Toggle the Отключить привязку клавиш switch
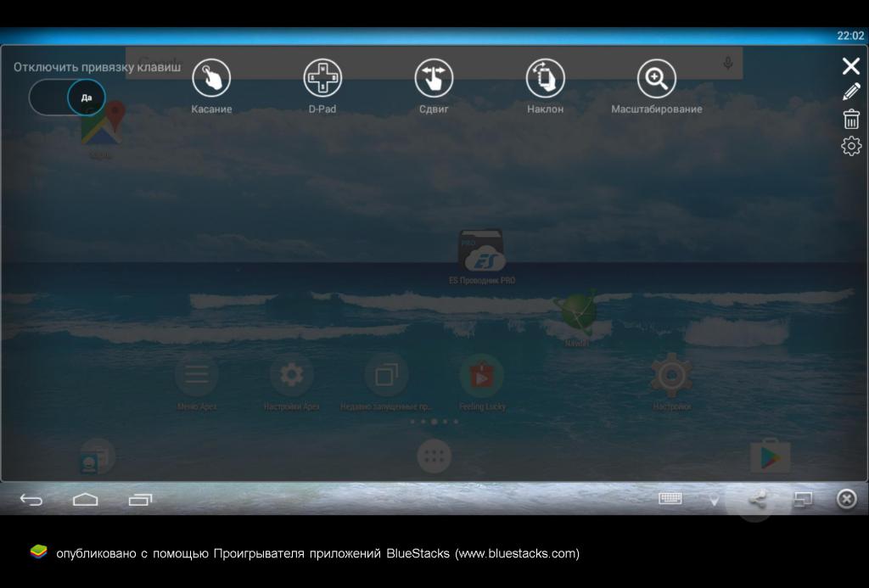This screenshot has width=869, height=588. pos(67,98)
